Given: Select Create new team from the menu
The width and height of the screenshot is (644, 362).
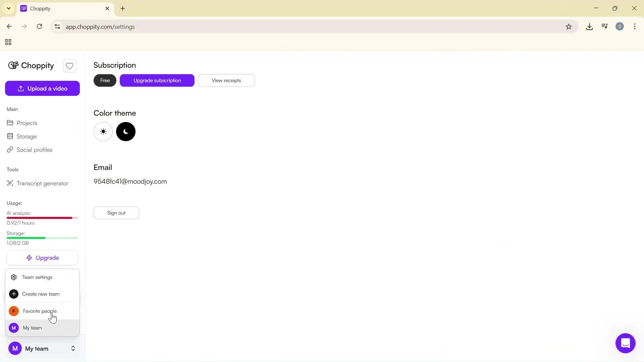Looking at the screenshot, I should 41,294.
